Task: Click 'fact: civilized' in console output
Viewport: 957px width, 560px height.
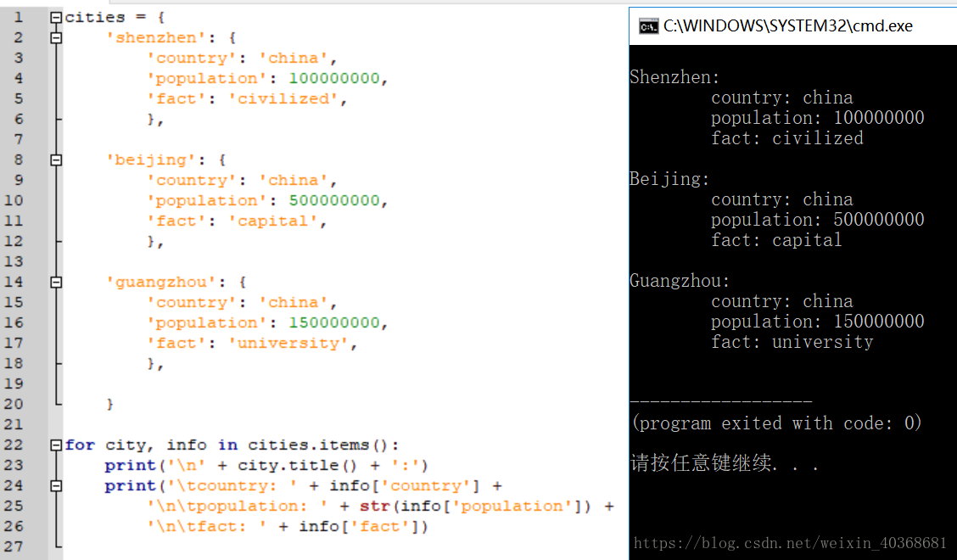Action: pos(786,138)
